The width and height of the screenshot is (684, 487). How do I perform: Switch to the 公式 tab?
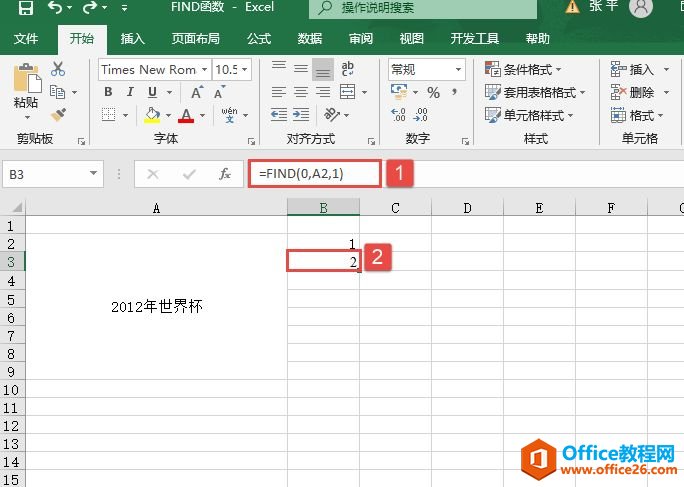[x=259, y=39]
